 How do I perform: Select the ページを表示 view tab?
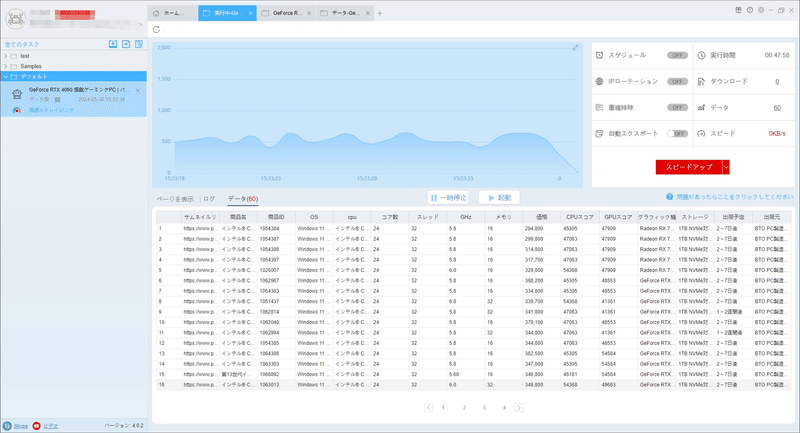pos(175,199)
